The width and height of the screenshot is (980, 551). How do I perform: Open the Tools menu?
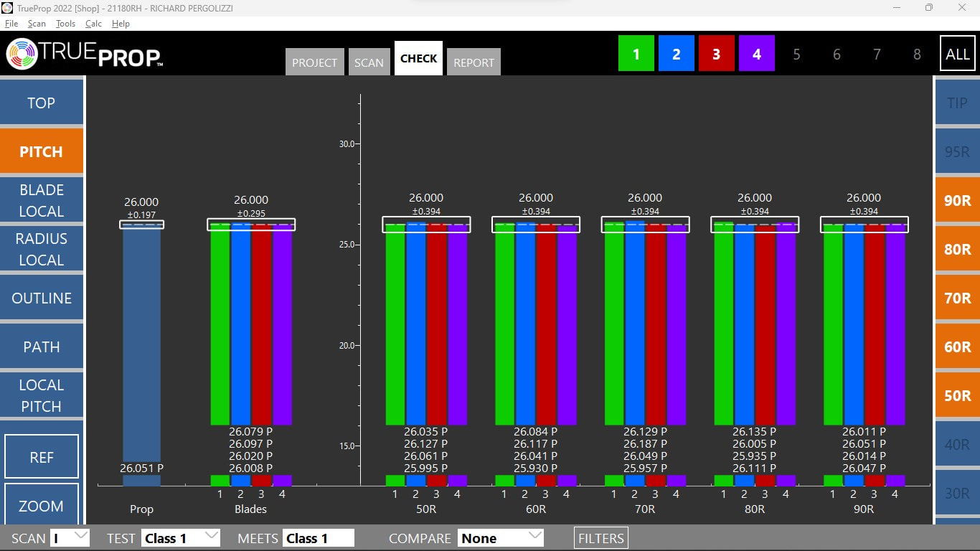click(65, 24)
